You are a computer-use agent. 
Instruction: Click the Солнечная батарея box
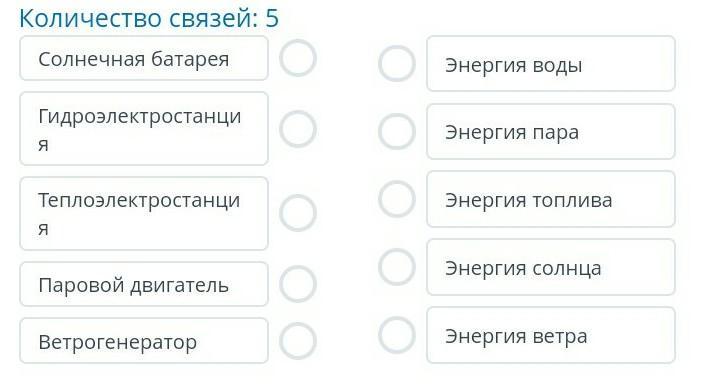click(x=144, y=59)
